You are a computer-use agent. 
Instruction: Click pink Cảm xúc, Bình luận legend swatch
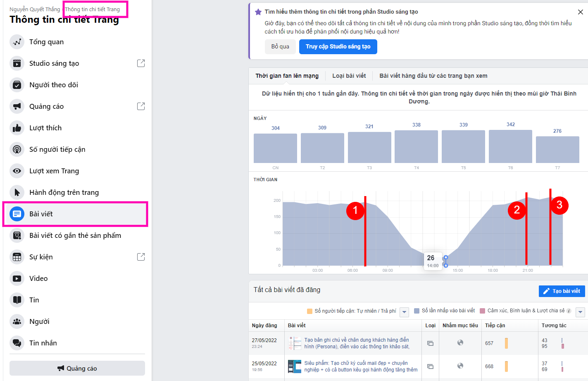tap(482, 311)
